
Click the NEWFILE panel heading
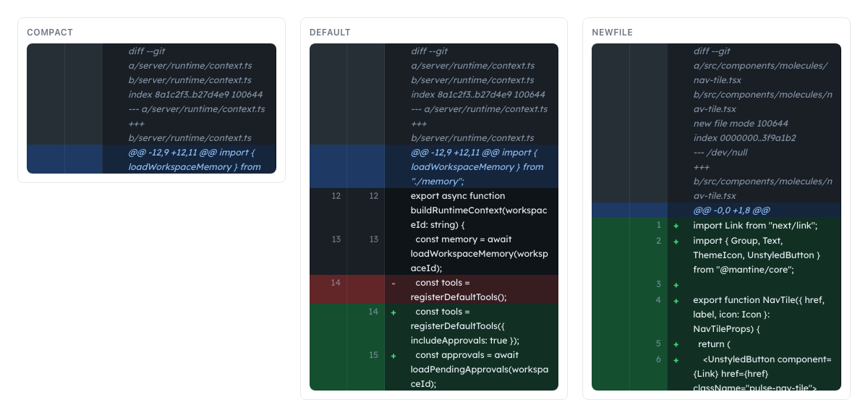pos(614,33)
